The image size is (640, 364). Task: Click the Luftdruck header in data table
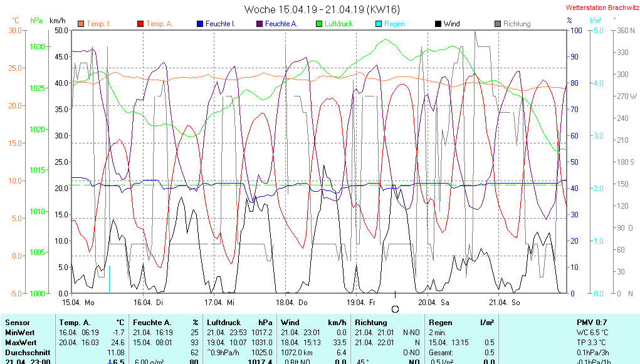tap(224, 322)
